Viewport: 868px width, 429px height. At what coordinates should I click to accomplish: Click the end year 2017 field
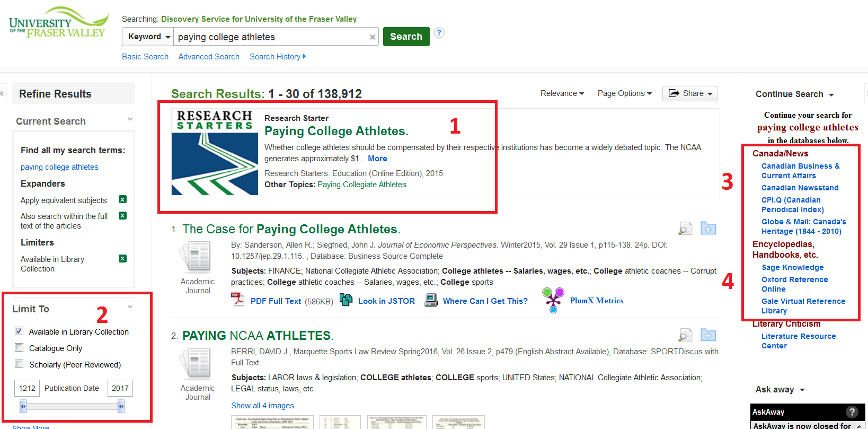(120, 388)
